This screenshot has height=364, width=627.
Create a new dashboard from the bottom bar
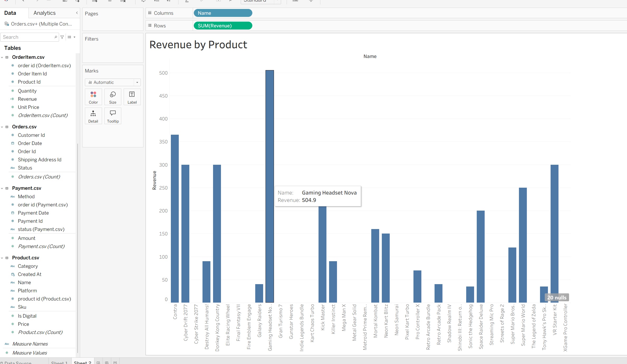[107, 362]
